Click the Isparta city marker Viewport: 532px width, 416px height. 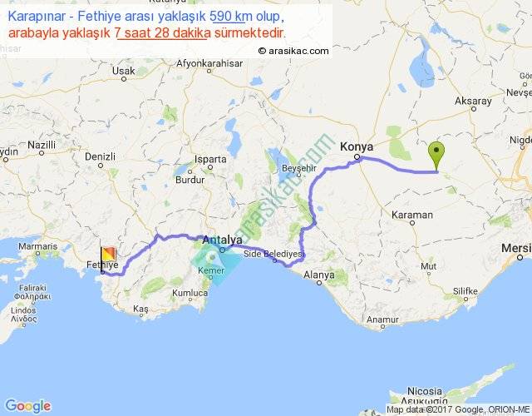(x=210, y=167)
